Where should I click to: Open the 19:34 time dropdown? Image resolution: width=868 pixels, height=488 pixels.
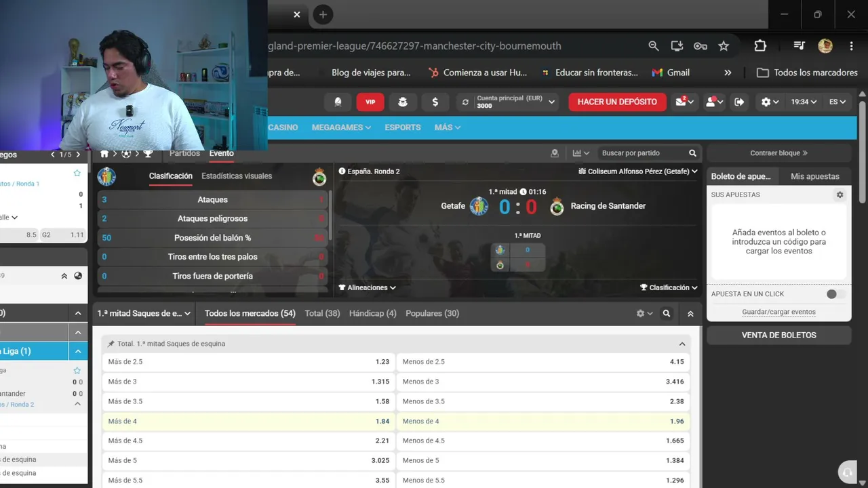(804, 102)
